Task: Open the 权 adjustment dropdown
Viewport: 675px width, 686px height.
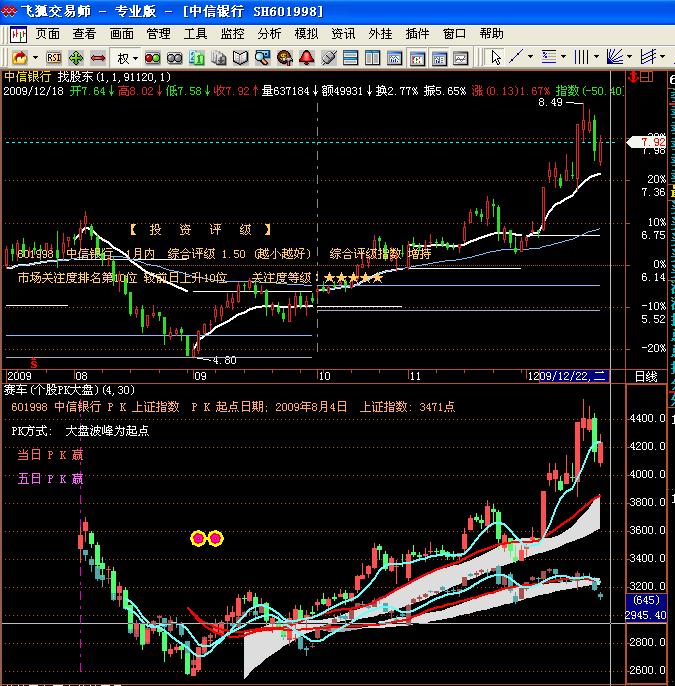Action: [x=127, y=58]
